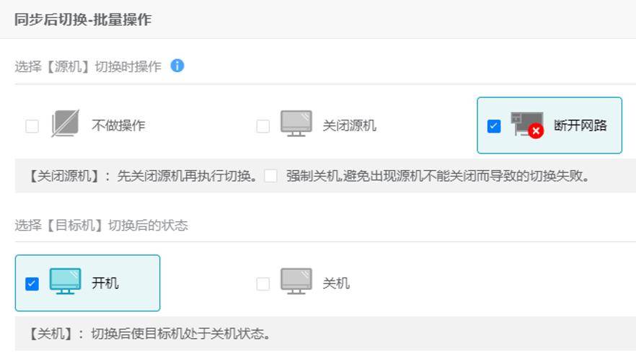636x364 pixels.
Task: Click the crossed-out square 不做操作 icon
Action: coord(66,123)
